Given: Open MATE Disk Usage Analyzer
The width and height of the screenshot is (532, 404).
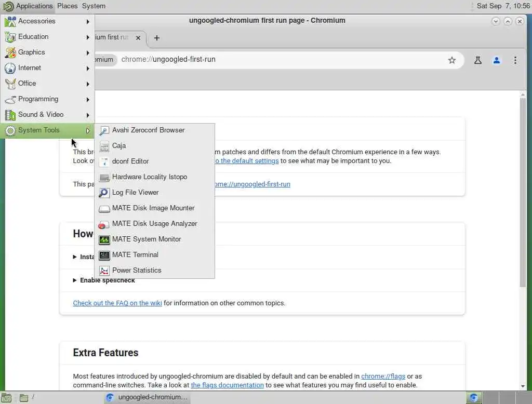Looking at the screenshot, I should [154, 224].
